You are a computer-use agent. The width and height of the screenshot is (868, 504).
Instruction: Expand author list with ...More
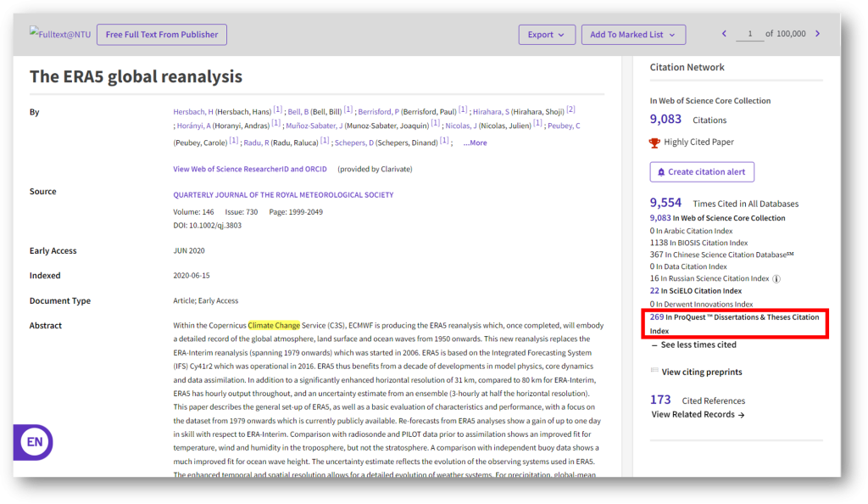[x=475, y=143]
